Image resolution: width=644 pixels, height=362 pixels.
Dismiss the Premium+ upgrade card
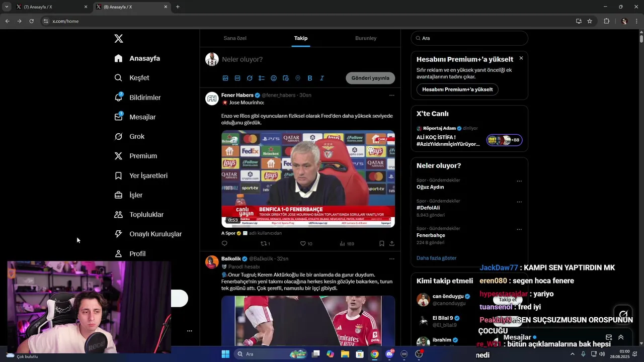[x=521, y=58]
